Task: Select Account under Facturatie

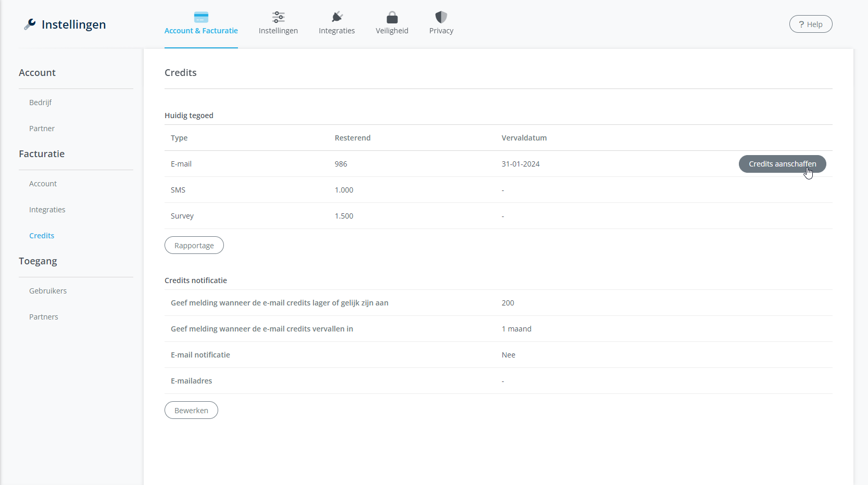Action: (x=43, y=184)
